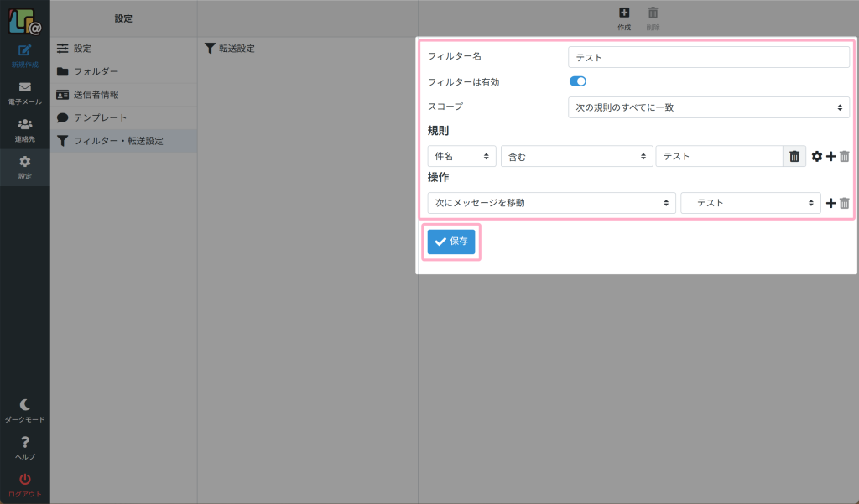The width and height of the screenshot is (859, 504).
Task: Click the 操作 section heading
Action: [438, 177]
